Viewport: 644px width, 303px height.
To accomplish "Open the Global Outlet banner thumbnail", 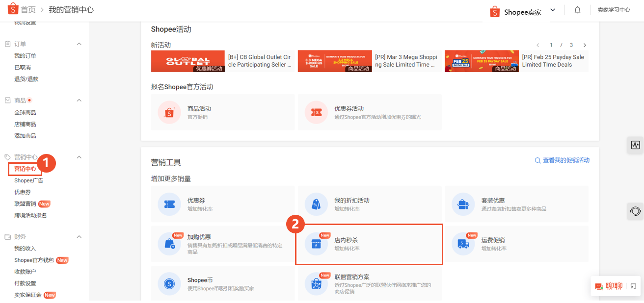I will pos(188,61).
